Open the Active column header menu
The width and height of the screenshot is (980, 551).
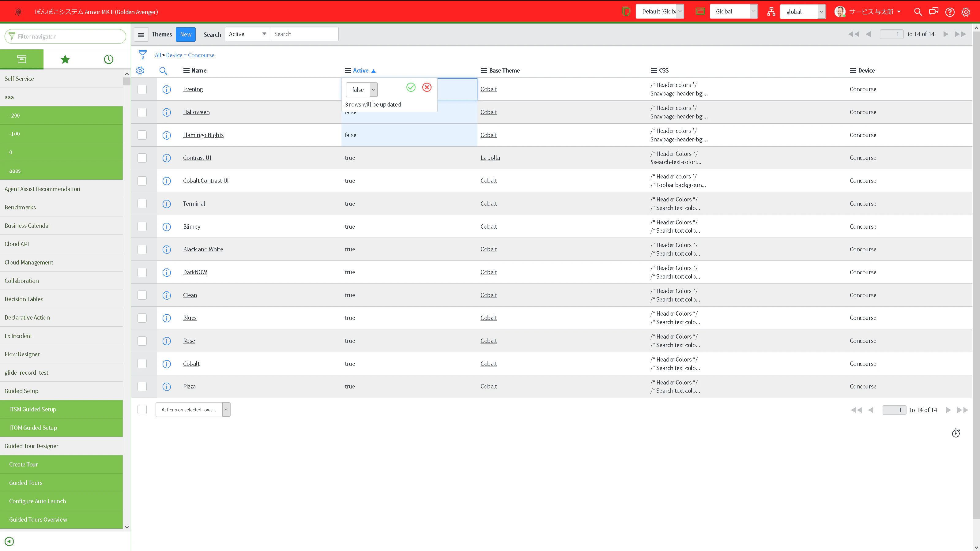(348, 70)
